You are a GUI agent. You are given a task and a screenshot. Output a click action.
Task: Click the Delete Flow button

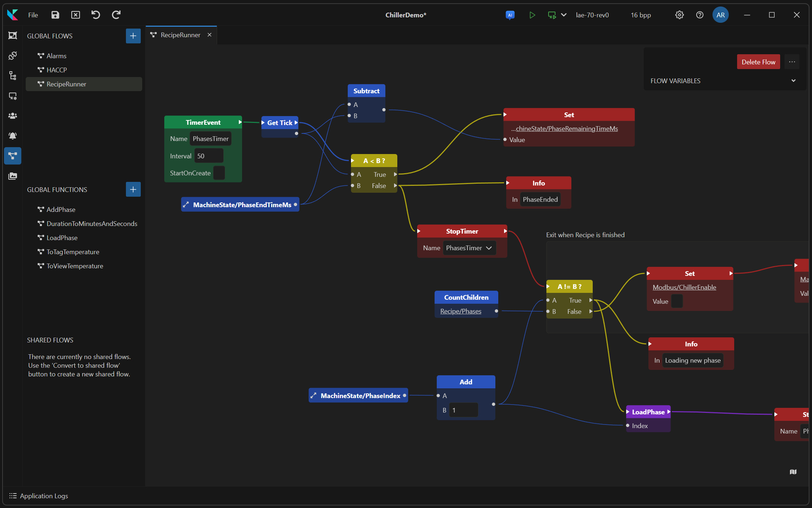tap(758, 62)
